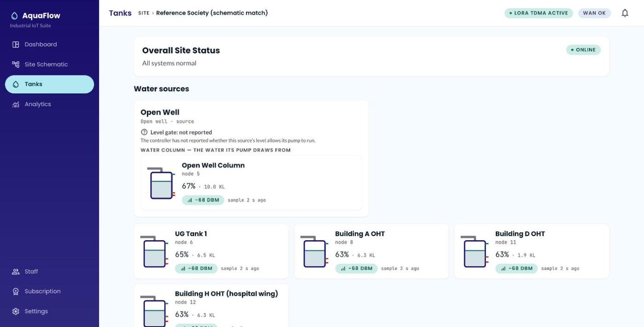The height and width of the screenshot is (327, 644).
Task: Click the SITE breadcrumb link
Action: (x=144, y=13)
